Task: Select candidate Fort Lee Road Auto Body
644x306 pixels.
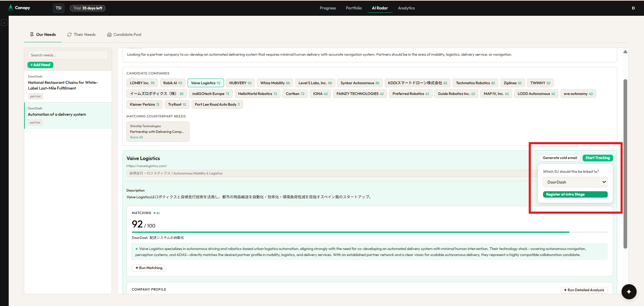Action: [x=217, y=104]
